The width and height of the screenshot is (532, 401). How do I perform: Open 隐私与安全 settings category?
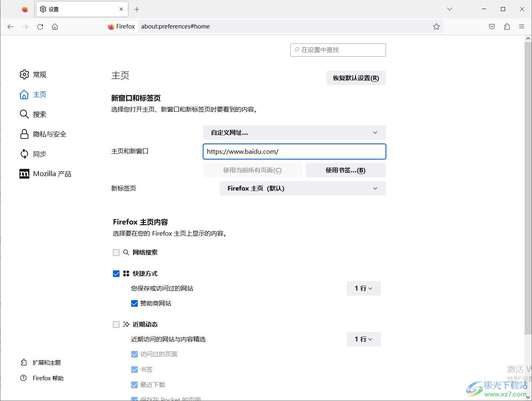coord(43,134)
